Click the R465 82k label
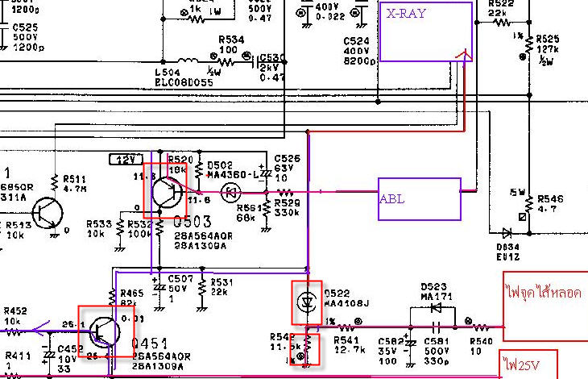 131,298
